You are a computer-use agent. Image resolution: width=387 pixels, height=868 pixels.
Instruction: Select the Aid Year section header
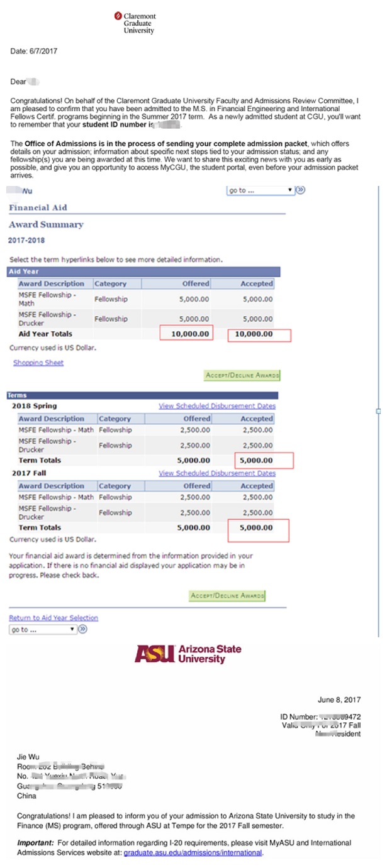143,272
